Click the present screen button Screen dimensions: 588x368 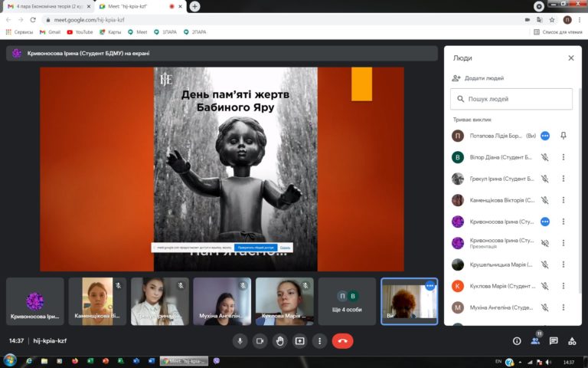click(x=299, y=341)
